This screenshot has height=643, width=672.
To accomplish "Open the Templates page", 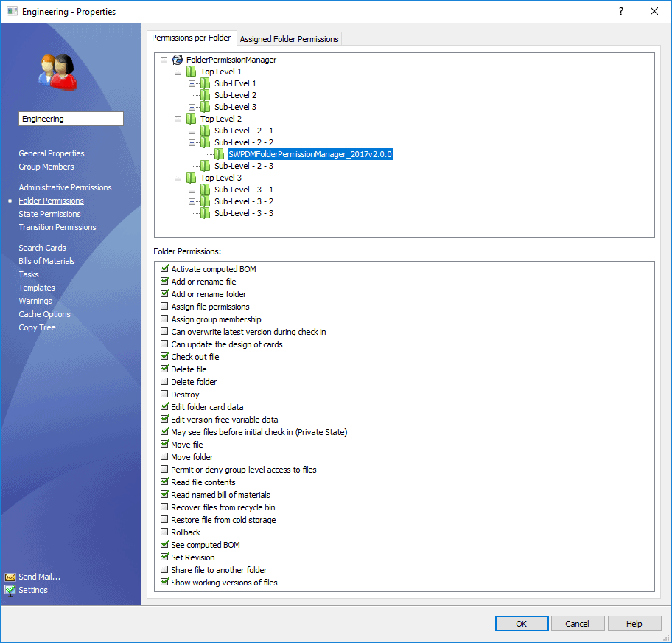I will [37, 288].
